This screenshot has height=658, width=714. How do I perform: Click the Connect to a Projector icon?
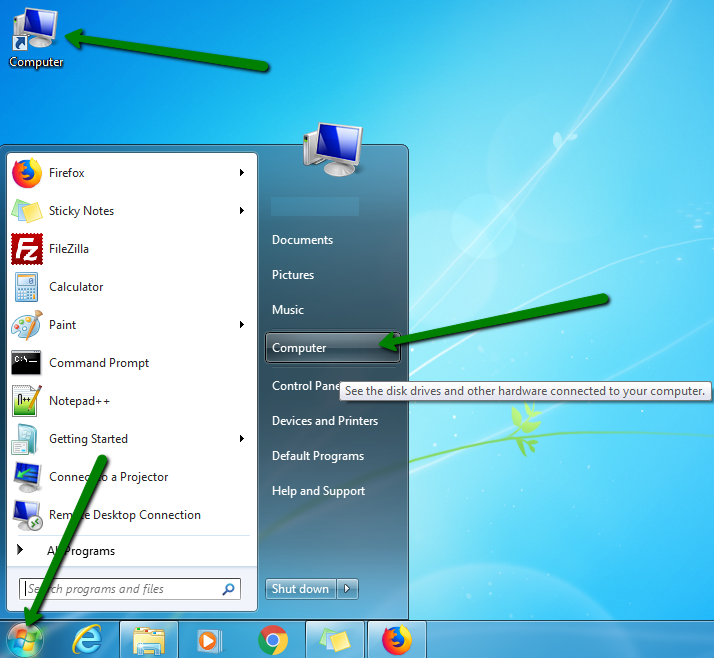click(x=28, y=477)
